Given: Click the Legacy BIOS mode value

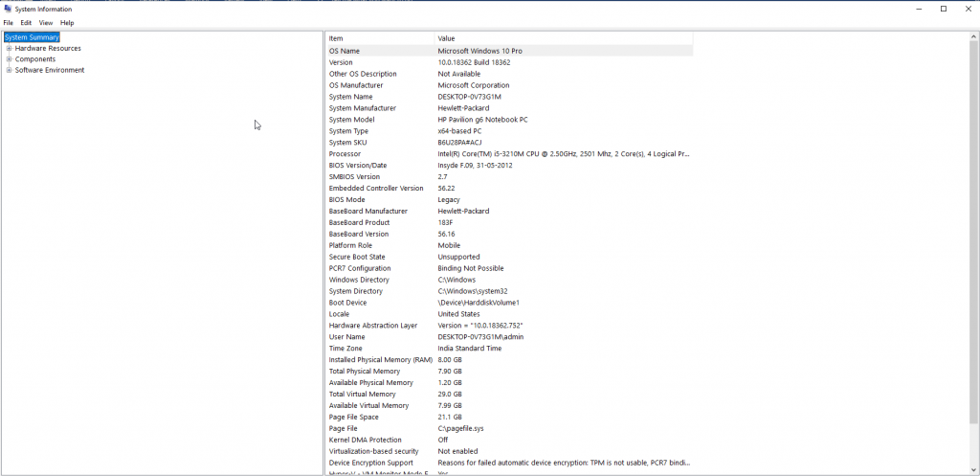Looking at the screenshot, I should point(449,199).
